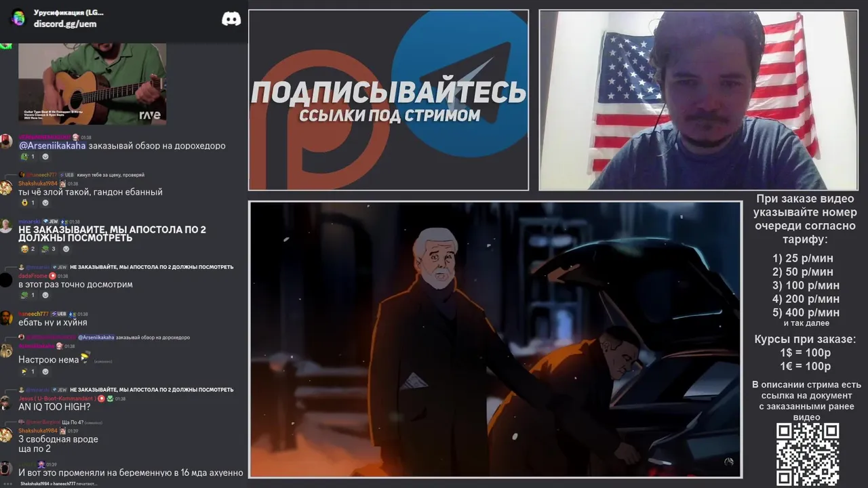The image size is (868, 488).
Task: Select the tariff text '3) 100 р/мин'
Action: pyautogui.click(x=806, y=285)
